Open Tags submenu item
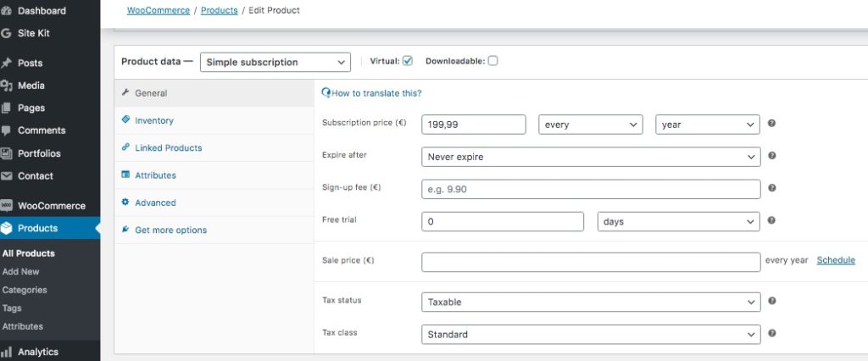The image size is (868, 361). click(12, 308)
